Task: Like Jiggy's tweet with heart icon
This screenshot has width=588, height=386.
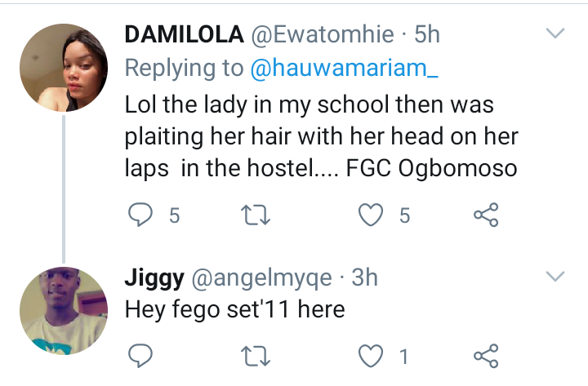Action: coord(372,355)
